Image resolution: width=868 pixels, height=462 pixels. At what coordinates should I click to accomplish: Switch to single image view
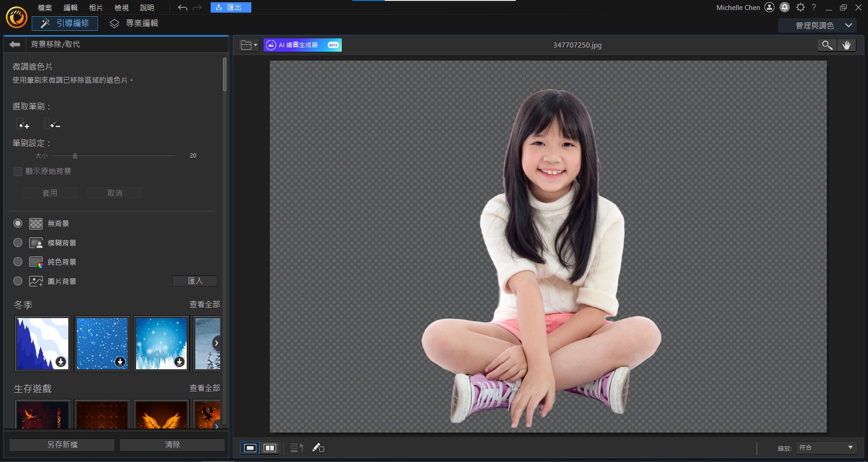click(250, 448)
